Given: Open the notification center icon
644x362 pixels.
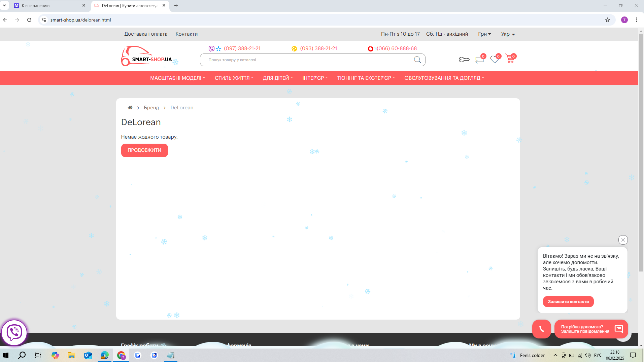Looking at the screenshot, I should [633, 355].
